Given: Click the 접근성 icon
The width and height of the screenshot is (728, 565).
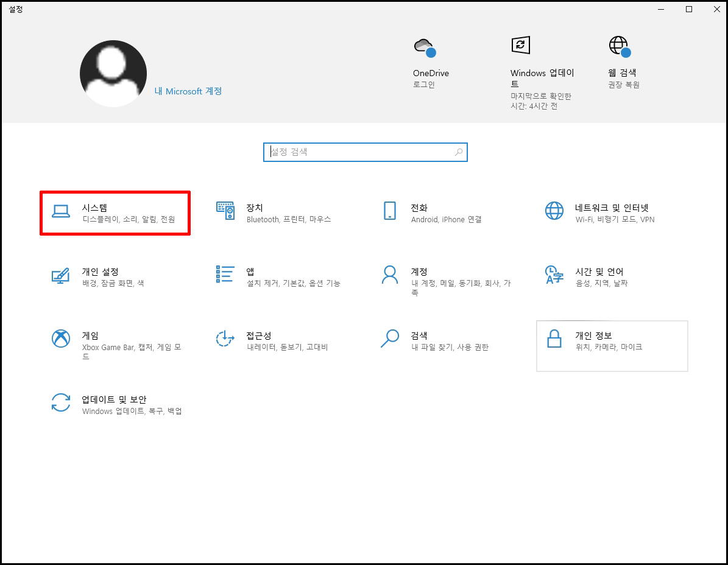Looking at the screenshot, I should [225, 338].
